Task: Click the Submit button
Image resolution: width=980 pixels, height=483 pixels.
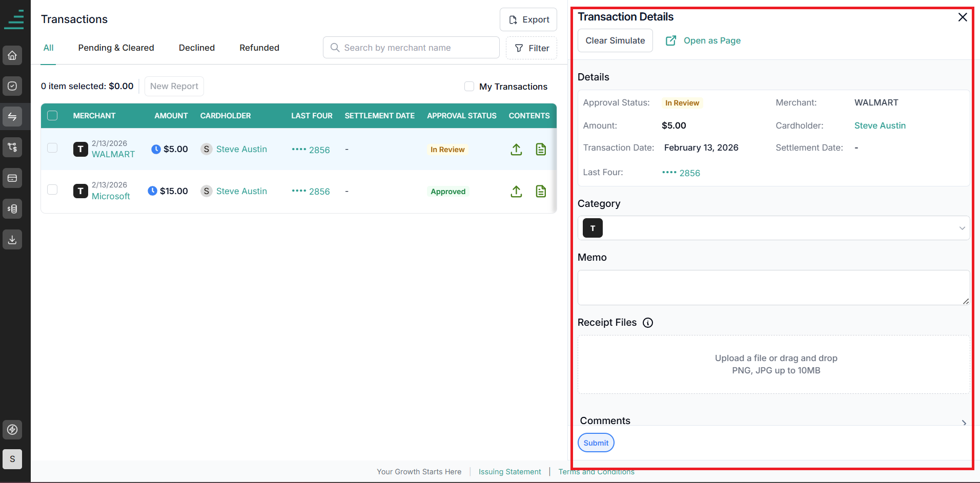Action: 596,443
